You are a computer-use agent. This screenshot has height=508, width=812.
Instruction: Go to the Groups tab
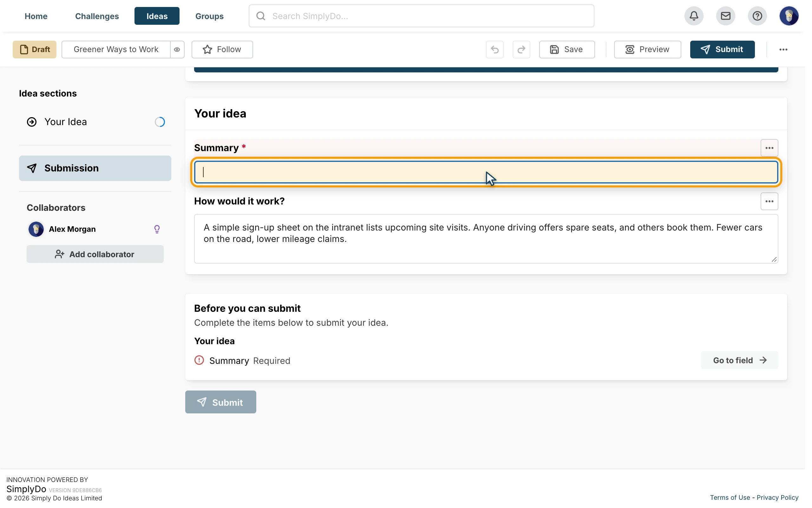209,16
